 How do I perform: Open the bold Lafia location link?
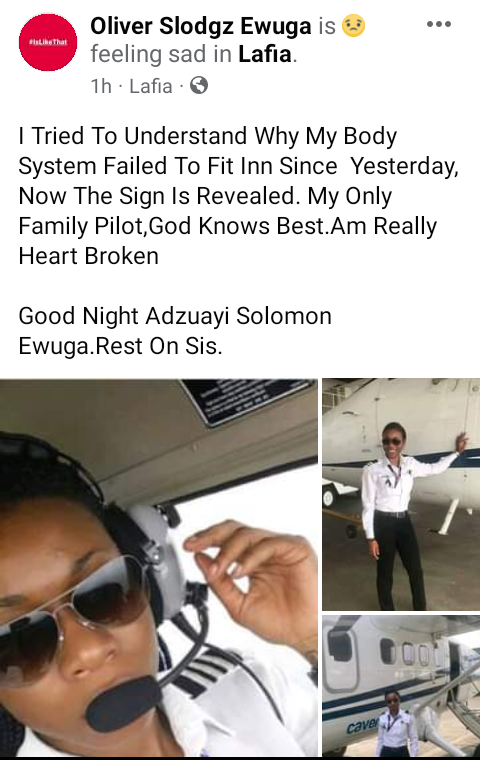265,54
